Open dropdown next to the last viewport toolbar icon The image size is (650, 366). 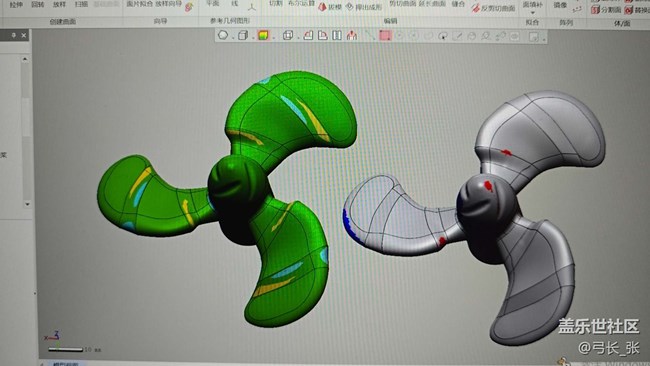tap(544, 39)
